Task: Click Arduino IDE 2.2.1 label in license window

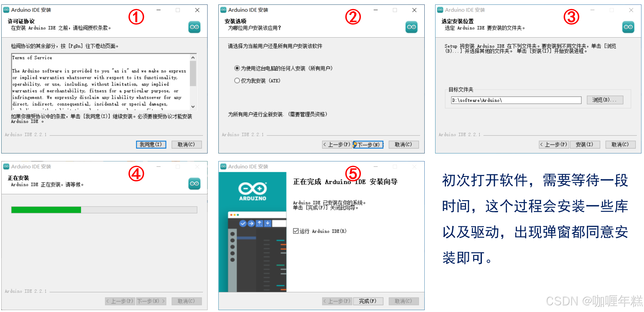Action: 26,135
